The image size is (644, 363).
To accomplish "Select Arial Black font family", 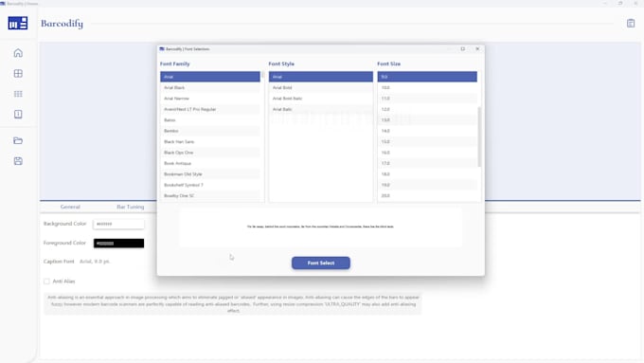I will pyautogui.click(x=210, y=87).
